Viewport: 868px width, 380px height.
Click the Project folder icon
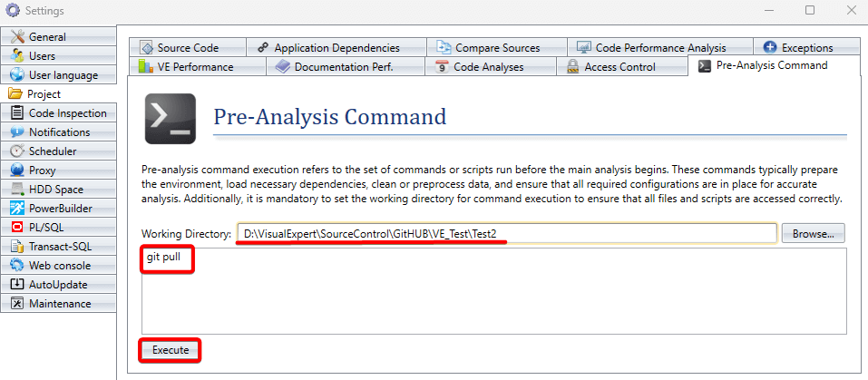[x=15, y=94]
